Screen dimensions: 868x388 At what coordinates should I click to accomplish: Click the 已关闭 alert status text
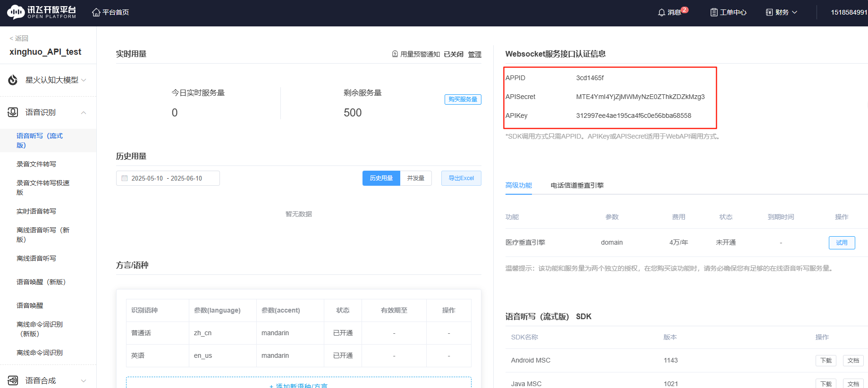click(x=454, y=54)
